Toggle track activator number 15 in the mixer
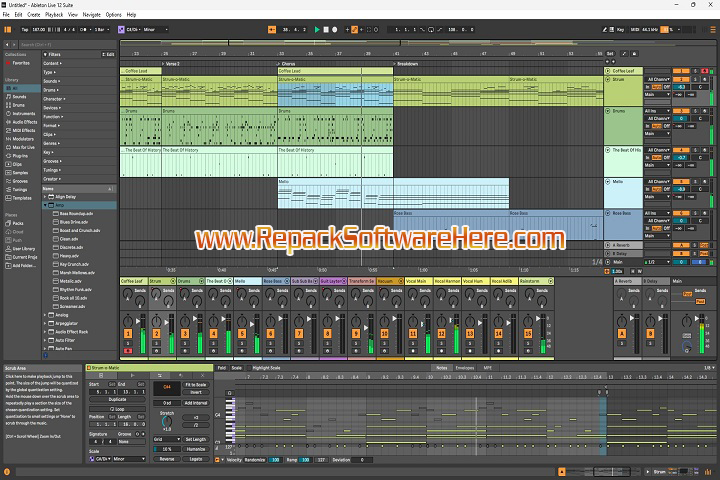The image size is (720, 480). [x=528, y=333]
